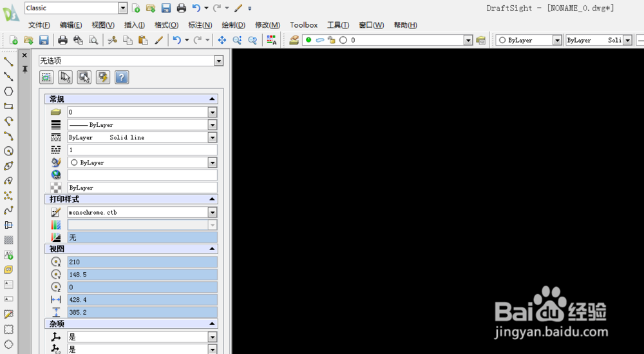Select the Hatch tool
This screenshot has width=644, height=354.
(8, 240)
